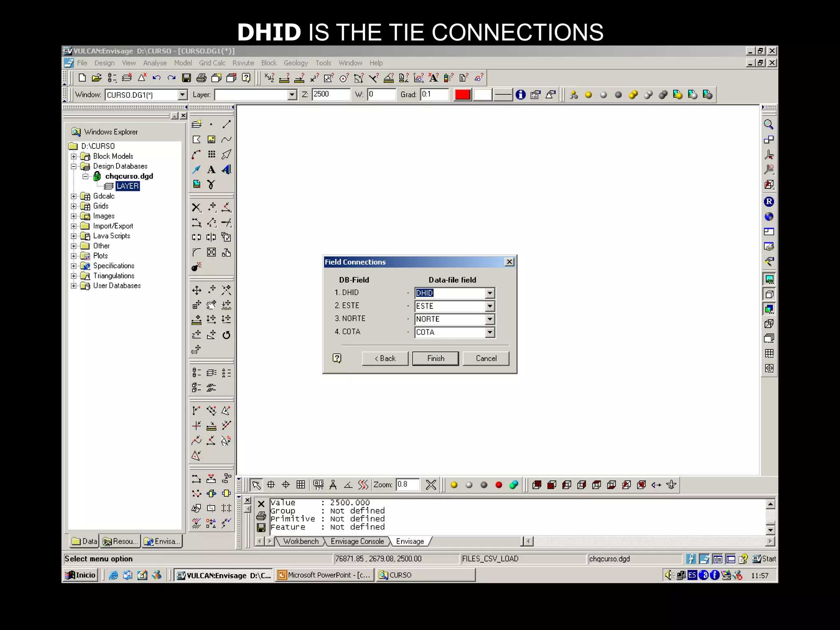Toggle the yellow sphere in bottom toolbar
Image resolution: width=840 pixels, height=630 pixels.
point(454,485)
